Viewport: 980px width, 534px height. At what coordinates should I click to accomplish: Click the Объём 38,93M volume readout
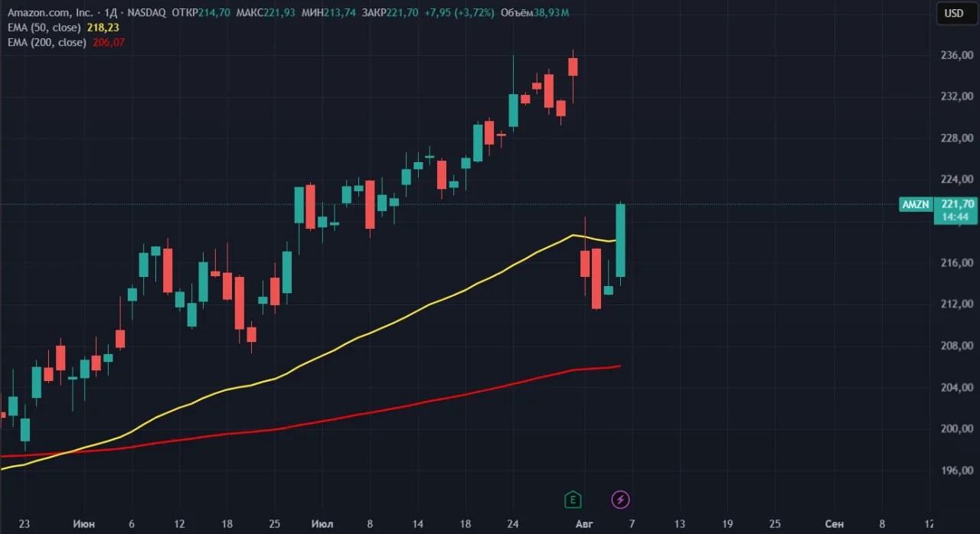coord(535,13)
